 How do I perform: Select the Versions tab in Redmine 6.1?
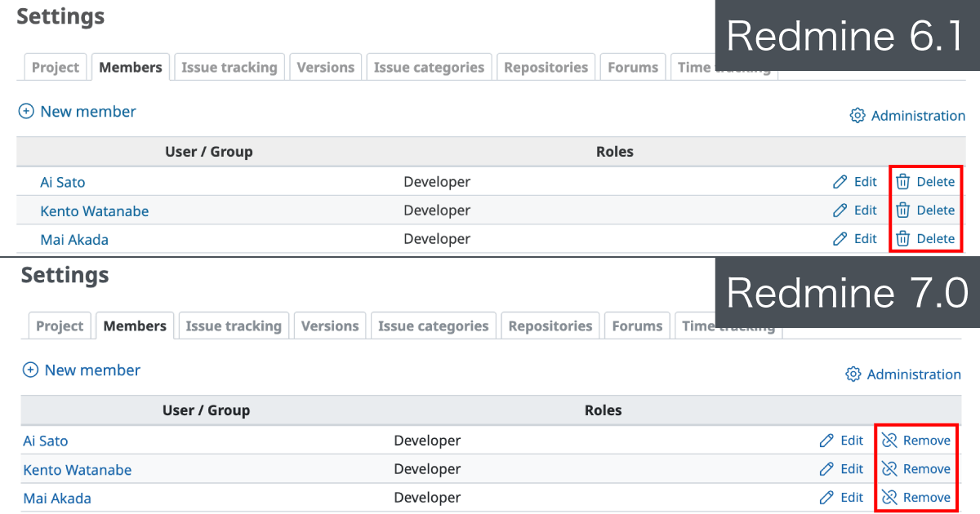(x=325, y=67)
